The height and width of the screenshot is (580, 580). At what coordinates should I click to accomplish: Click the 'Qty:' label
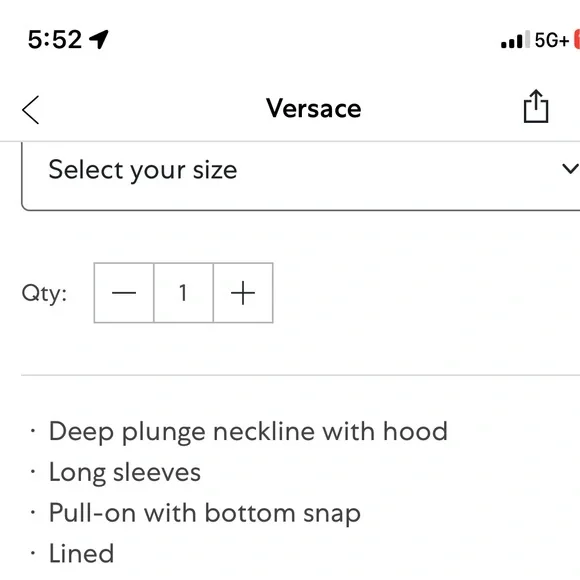coord(44,294)
